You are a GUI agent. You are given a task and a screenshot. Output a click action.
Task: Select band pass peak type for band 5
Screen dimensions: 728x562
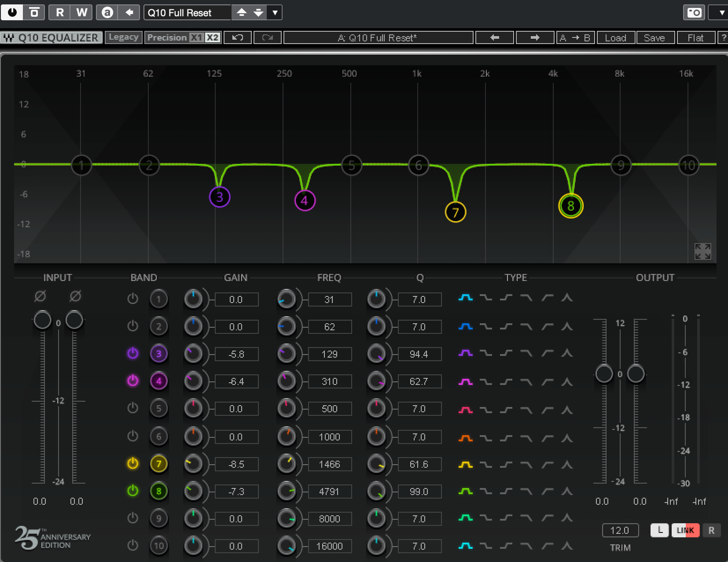pyautogui.click(x=567, y=410)
